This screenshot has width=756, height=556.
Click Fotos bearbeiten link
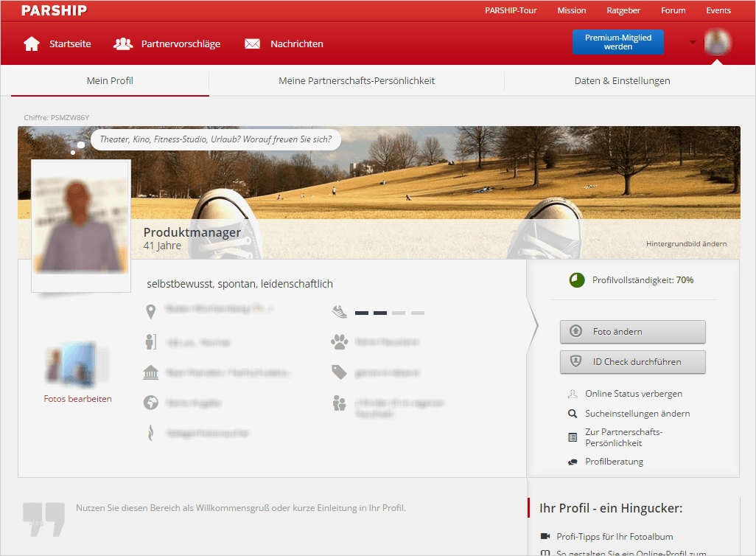pyautogui.click(x=77, y=399)
